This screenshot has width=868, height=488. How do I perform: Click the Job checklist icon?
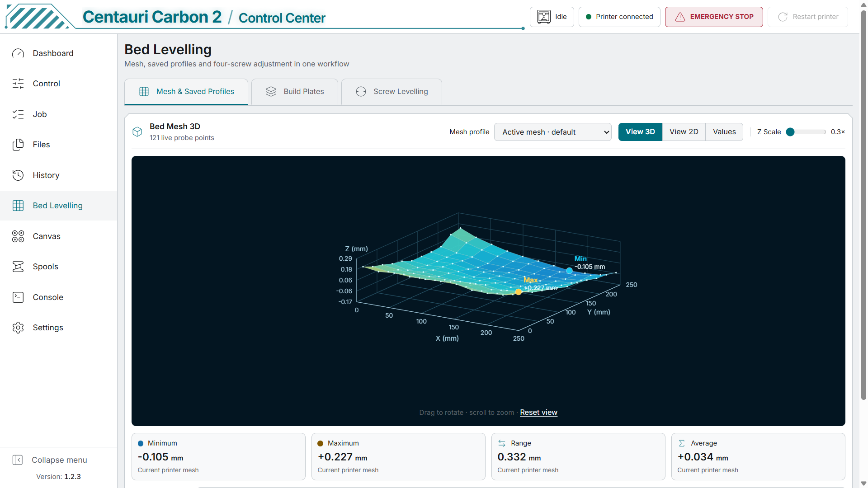[x=18, y=114]
